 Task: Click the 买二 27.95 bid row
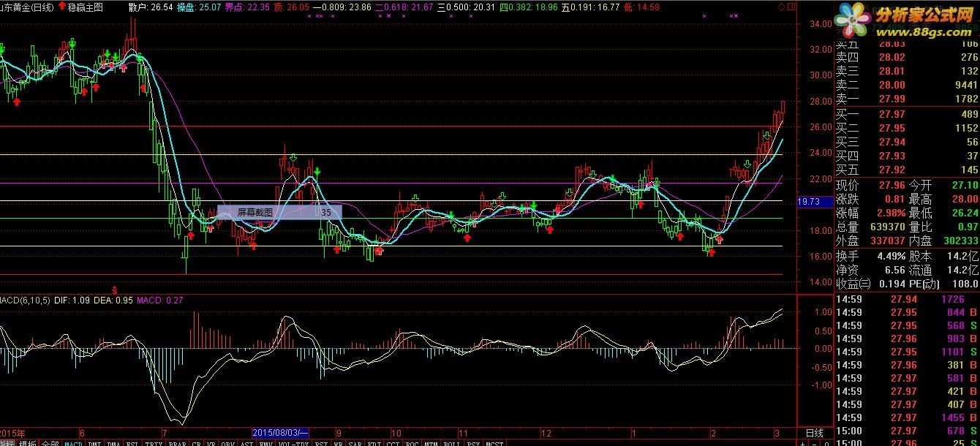pos(907,128)
